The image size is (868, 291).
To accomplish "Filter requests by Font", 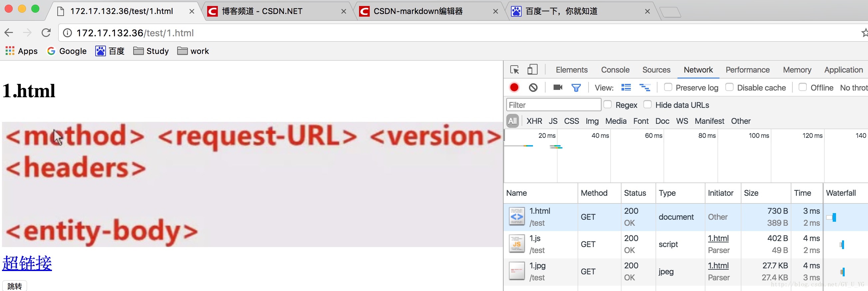I will [x=641, y=121].
